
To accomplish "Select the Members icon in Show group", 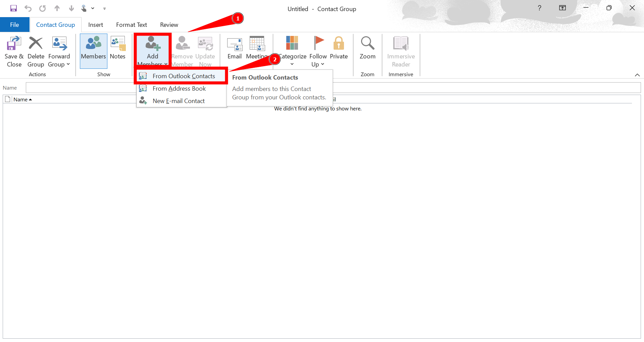I will pyautogui.click(x=93, y=50).
